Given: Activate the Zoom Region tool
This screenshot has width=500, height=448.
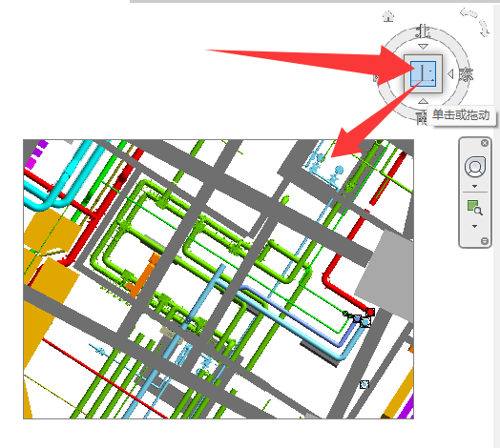Looking at the screenshot, I should [x=474, y=208].
